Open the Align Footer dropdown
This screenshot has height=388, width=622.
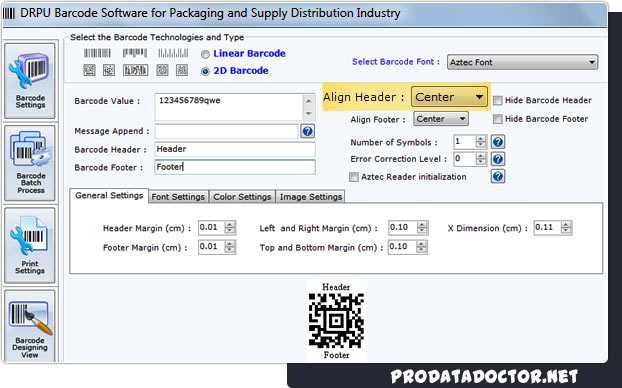click(x=441, y=119)
